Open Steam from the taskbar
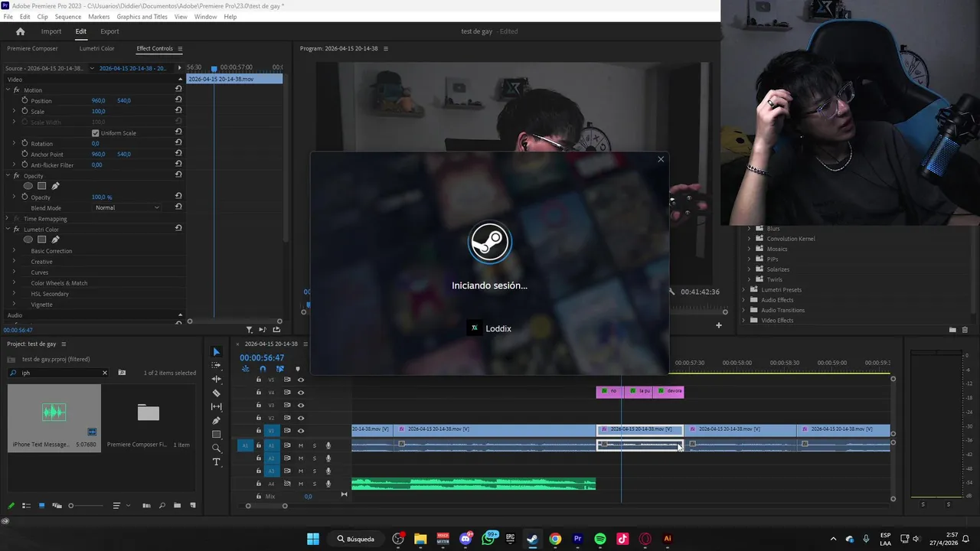This screenshot has height=551, width=980. [532, 539]
